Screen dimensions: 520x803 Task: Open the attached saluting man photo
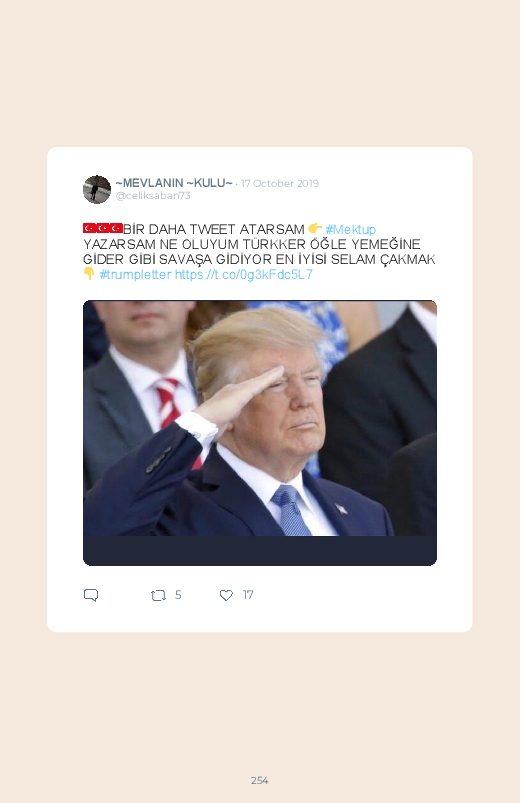point(260,418)
